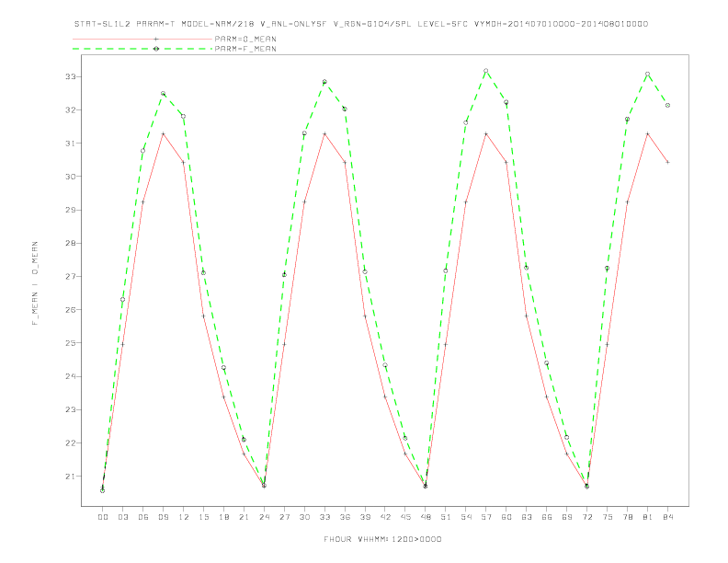Click y-axis tick label 31
The image size is (728, 563).
pos(71,144)
